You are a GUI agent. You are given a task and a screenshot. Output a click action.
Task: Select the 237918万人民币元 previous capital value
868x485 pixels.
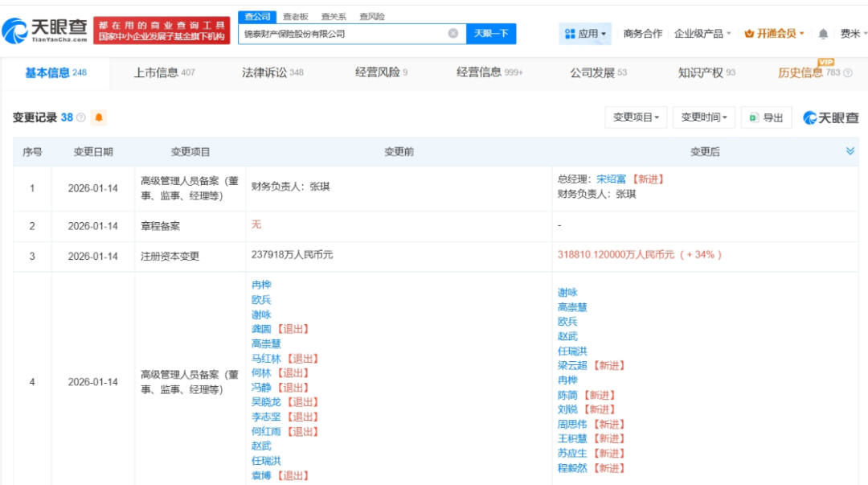pos(293,255)
